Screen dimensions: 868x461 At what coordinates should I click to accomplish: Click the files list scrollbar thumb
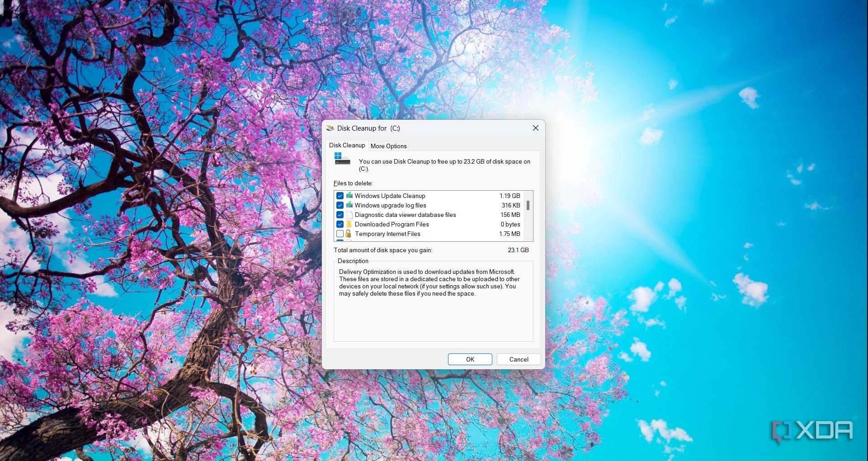528,205
